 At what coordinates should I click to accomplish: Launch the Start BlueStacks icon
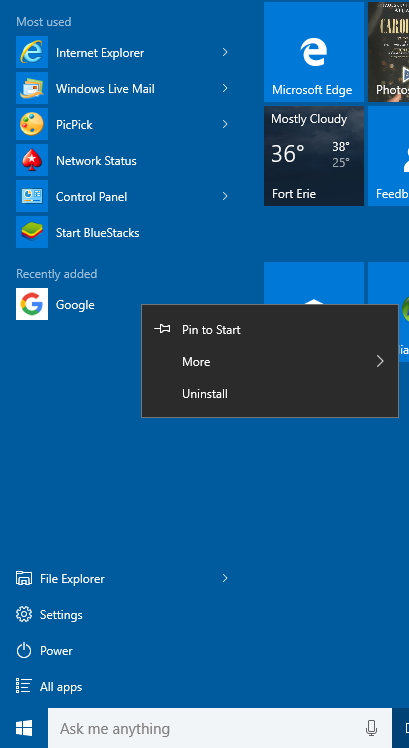(32, 232)
